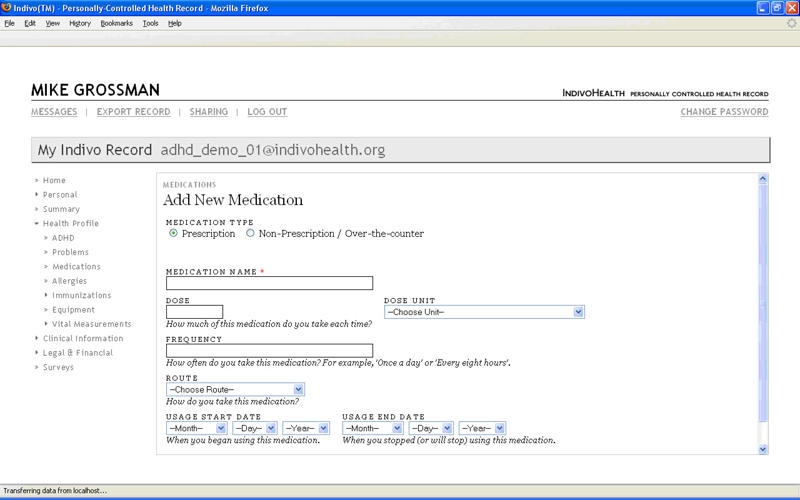
Task: Click the Export Record link
Action: point(133,112)
